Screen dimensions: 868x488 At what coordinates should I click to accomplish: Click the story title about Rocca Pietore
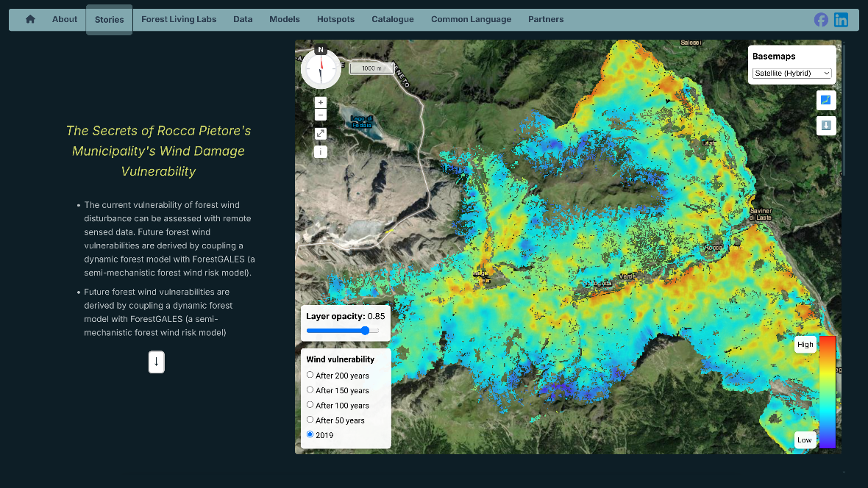(158, 151)
